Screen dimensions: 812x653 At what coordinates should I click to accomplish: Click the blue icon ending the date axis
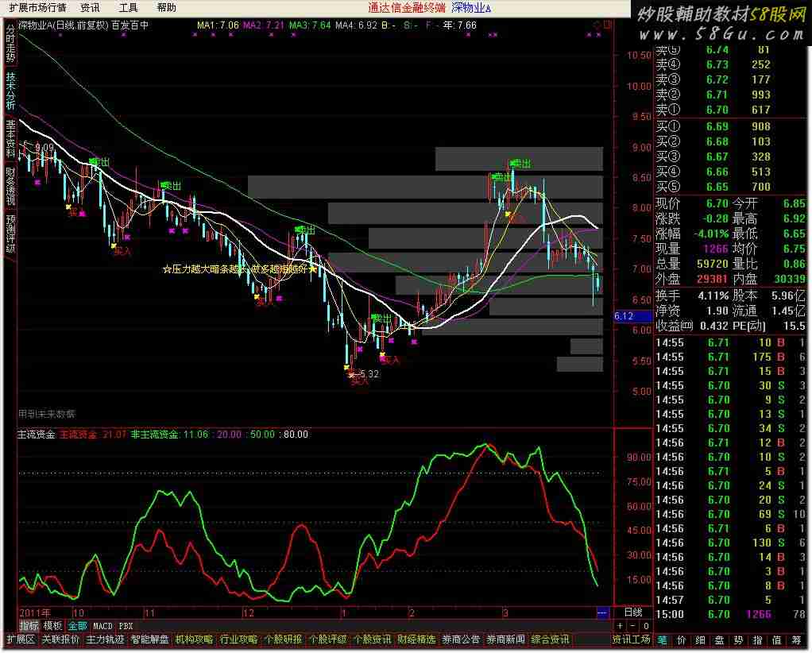click(x=602, y=612)
